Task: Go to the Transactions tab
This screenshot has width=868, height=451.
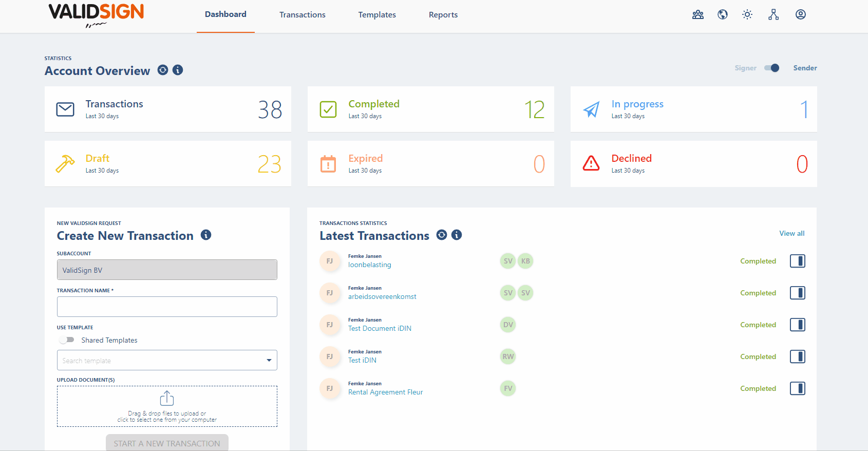Action: [x=303, y=15]
